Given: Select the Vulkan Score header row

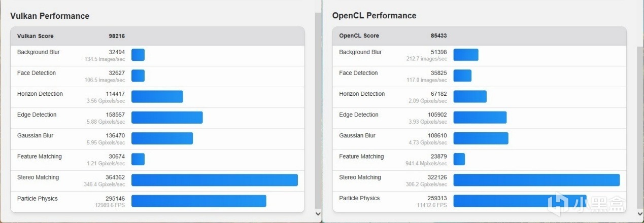Looking at the screenshot, I should (157, 36).
